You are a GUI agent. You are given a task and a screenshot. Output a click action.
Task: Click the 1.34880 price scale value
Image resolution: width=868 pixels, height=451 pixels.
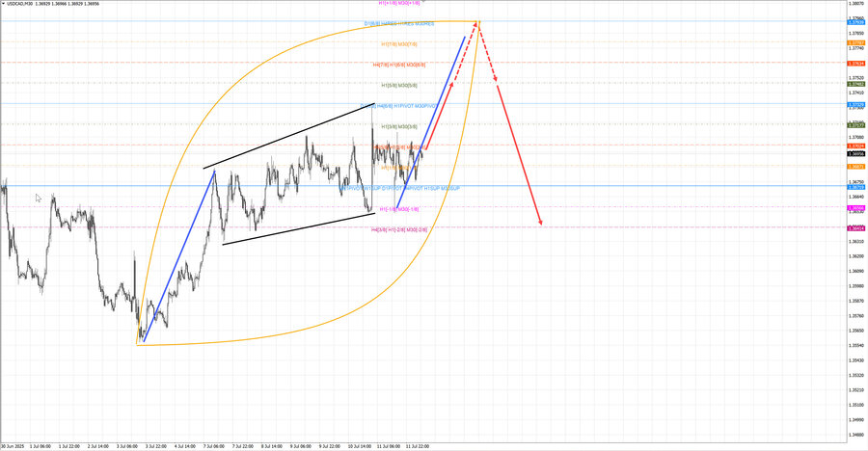point(857,435)
